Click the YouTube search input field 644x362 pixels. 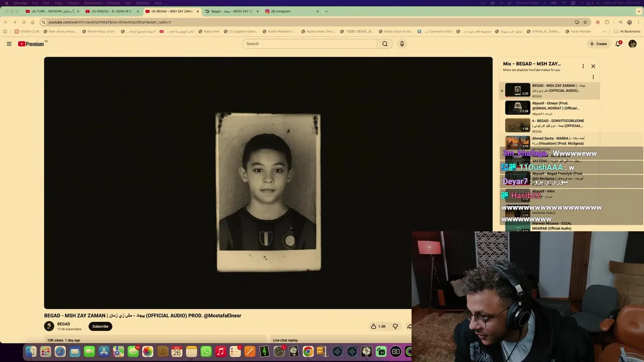coord(309,44)
